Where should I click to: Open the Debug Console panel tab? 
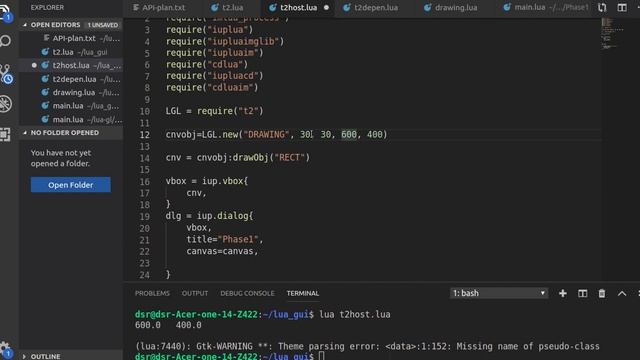(247, 293)
